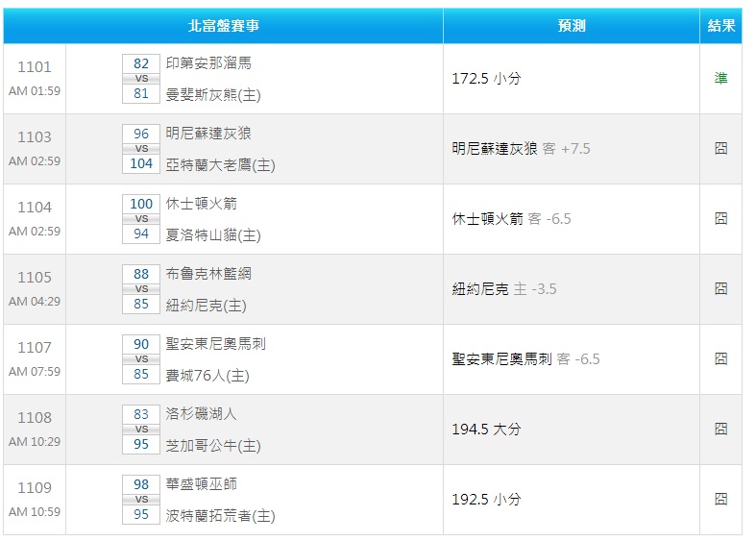Click the green 準 result for game 1101

[x=720, y=79]
